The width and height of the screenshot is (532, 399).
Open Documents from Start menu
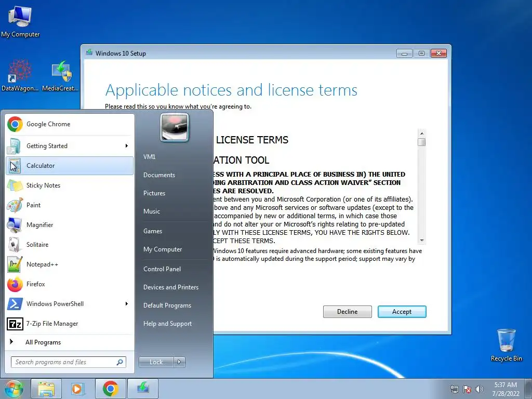(159, 175)
